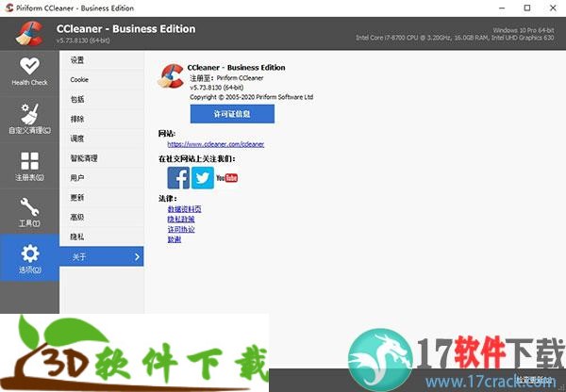Viewport: 566px width, 392px height.
Task: Select the 隐私 privacy menu item
Action: [102, 237]
